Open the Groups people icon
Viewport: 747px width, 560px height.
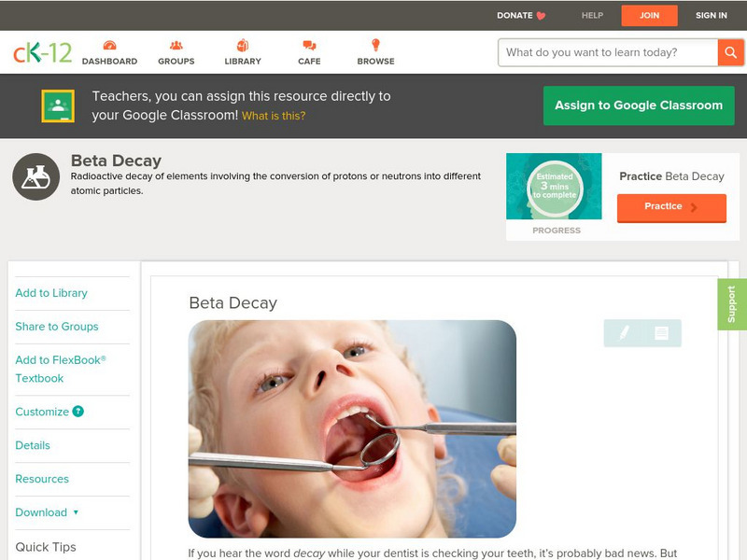(x=176, y=45)
